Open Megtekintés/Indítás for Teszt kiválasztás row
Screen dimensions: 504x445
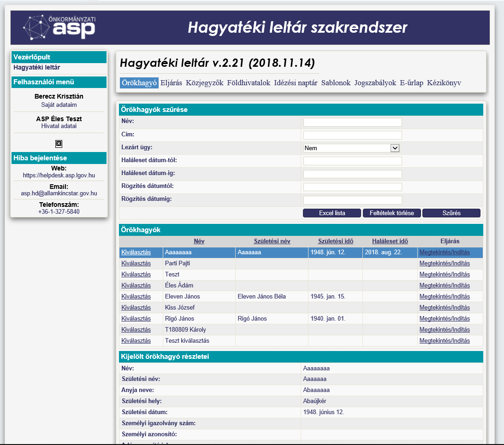pyautogui.click(x=445, y=340)
